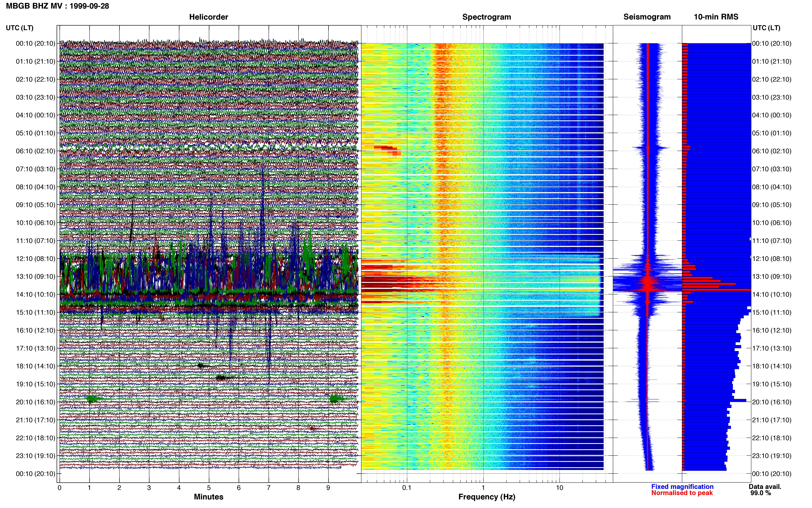Click minute tick "5" on the helicorder axis
This screenshot has height=508, width=812.
point(209,488)
